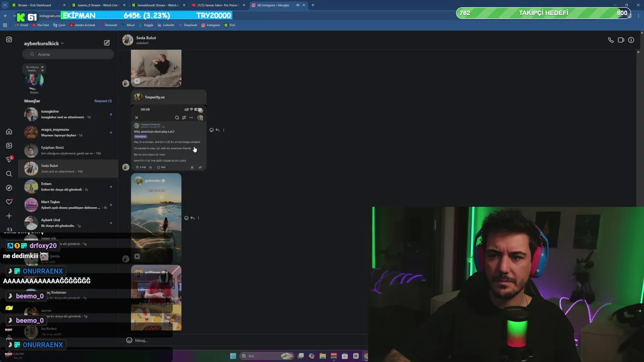This screenshot has width=644, height=362.
Task: Open conversation info icon
Action: 631,40
